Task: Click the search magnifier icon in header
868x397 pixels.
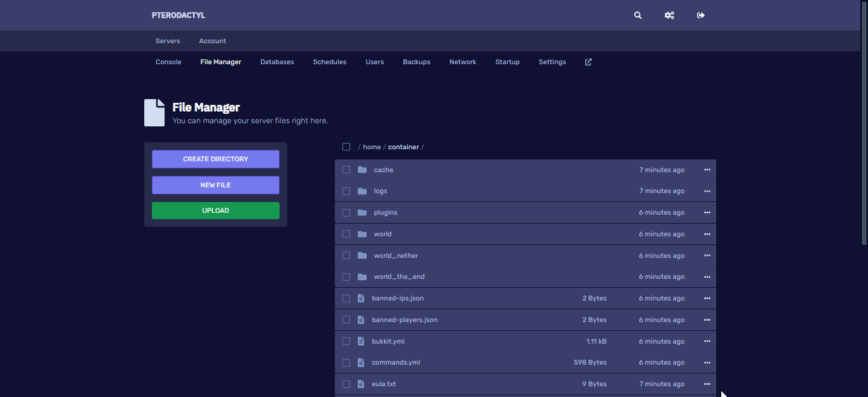Action: (x=638, y=15)
